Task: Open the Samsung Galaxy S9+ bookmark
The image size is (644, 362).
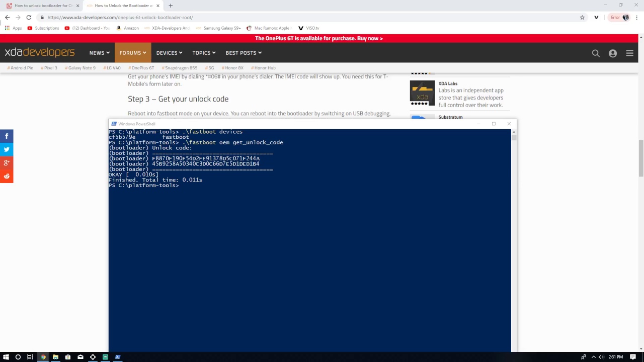Action: [218, 28]
